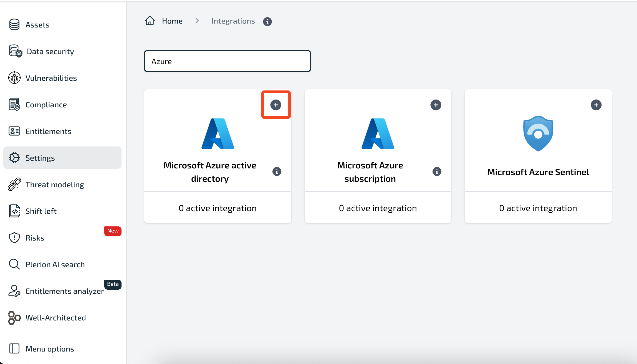Add a Microsoft Azure Sentinel integration

(596, 105)
